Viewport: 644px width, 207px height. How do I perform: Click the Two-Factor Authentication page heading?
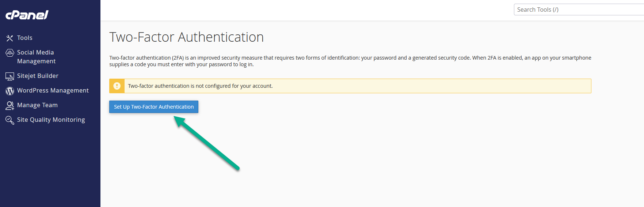pos(186,37)
